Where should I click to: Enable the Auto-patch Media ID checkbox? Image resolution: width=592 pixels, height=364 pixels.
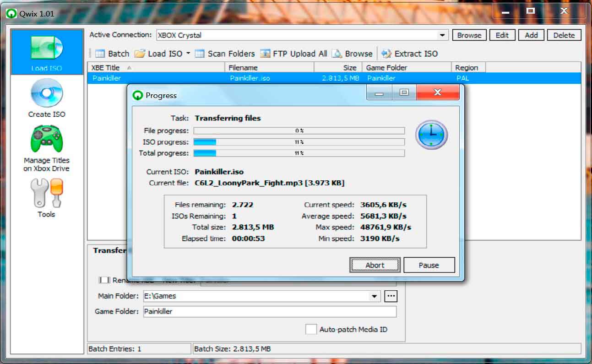click(311, 329)
